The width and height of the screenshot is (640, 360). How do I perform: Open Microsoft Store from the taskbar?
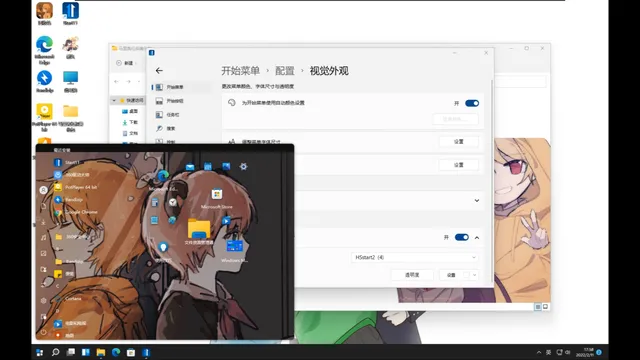[x=131, y=352]
